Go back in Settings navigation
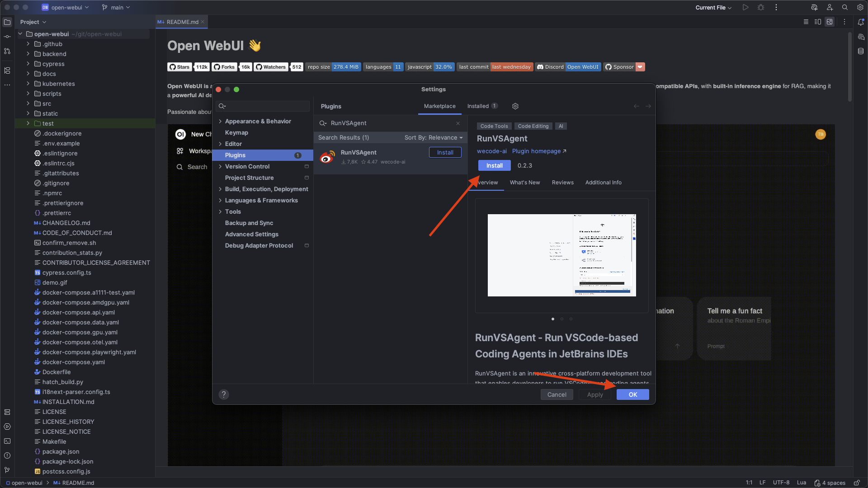868x488 pixels. click(637, 106)
